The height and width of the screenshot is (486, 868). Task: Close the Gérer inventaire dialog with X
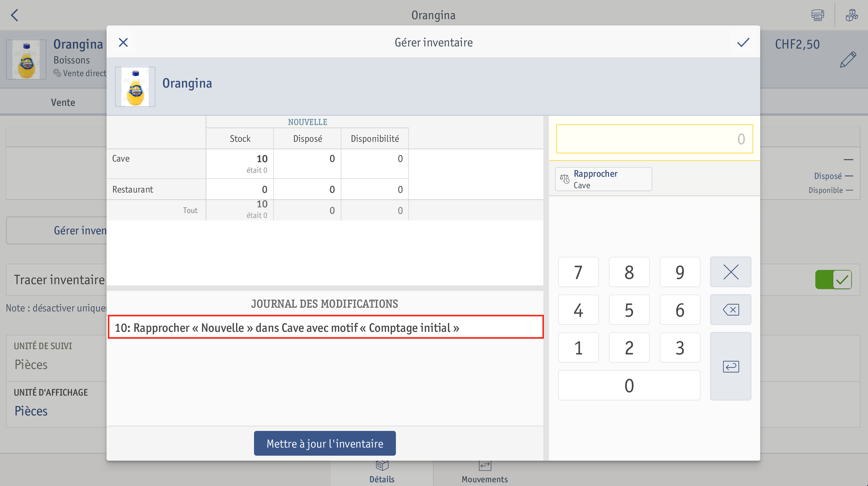pos(123,42)
